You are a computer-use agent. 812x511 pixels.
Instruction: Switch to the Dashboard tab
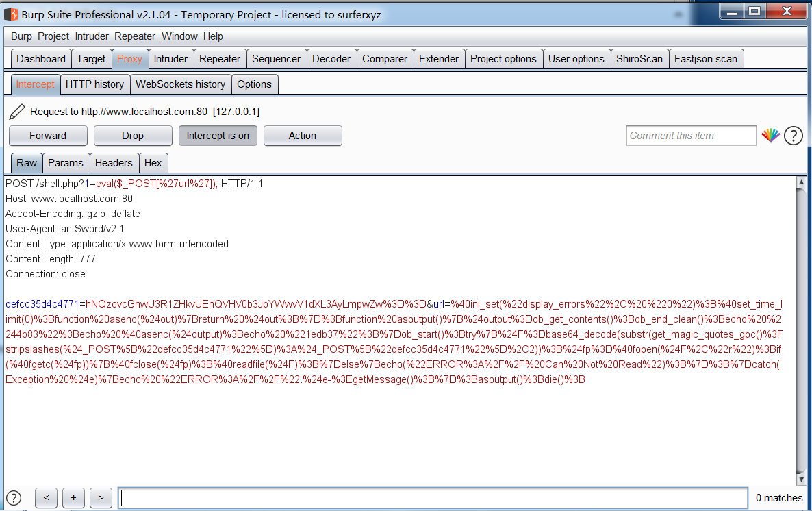click(41, 59)
